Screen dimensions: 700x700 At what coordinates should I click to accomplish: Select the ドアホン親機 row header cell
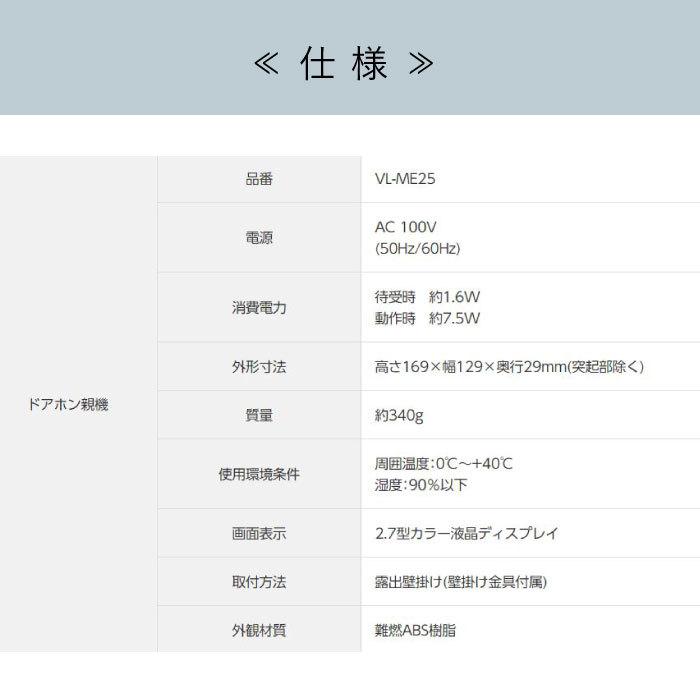pyautogui.click(x=67, y=405)
